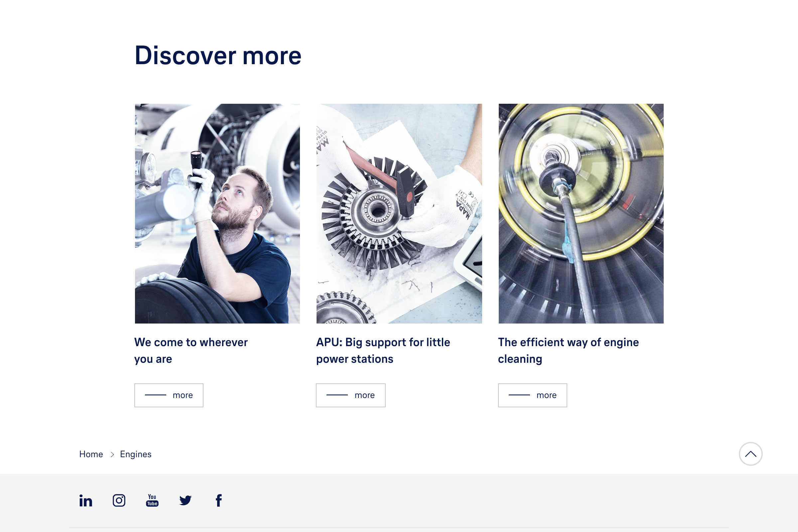Open 'The efficient way of engine cleaning' title
The width and height of the screenshot is (798, 532).
568,350
